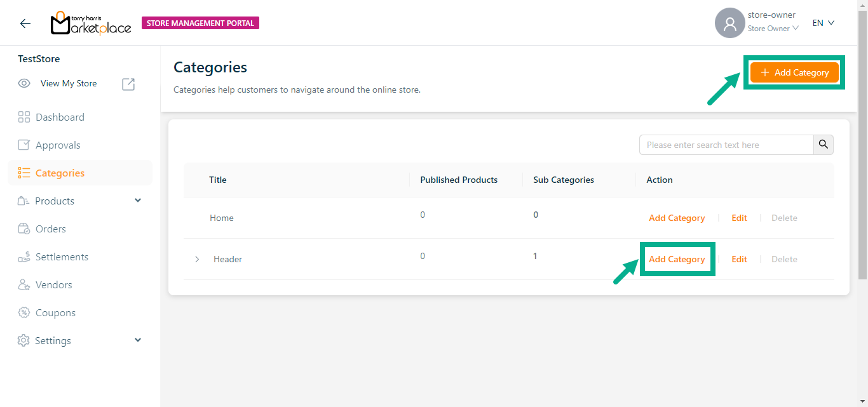The image size is (868, 407).
Task: Open store in new tab icon
Action: pos(128,84)
